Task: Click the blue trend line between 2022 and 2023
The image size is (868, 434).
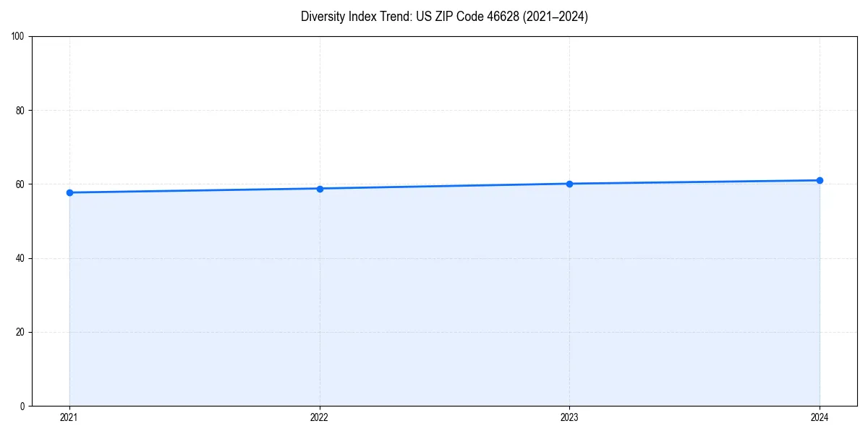Action: pos(444,186)
